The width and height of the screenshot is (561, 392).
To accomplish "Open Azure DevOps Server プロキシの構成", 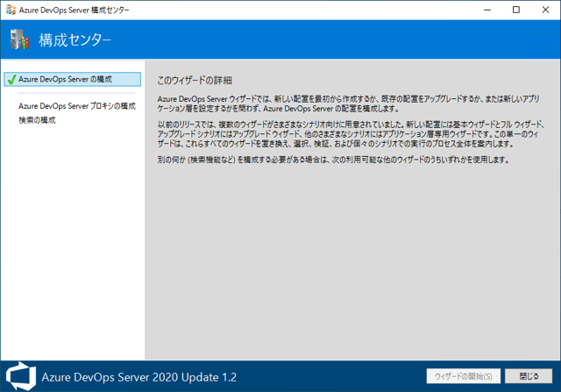I will (x=77, y=106).
